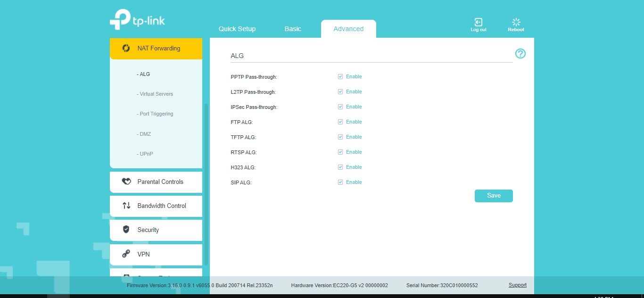Switch to the Basic tab
Image resolution: width=644 pixels, height=298 pixels.
tap(292, 29)
